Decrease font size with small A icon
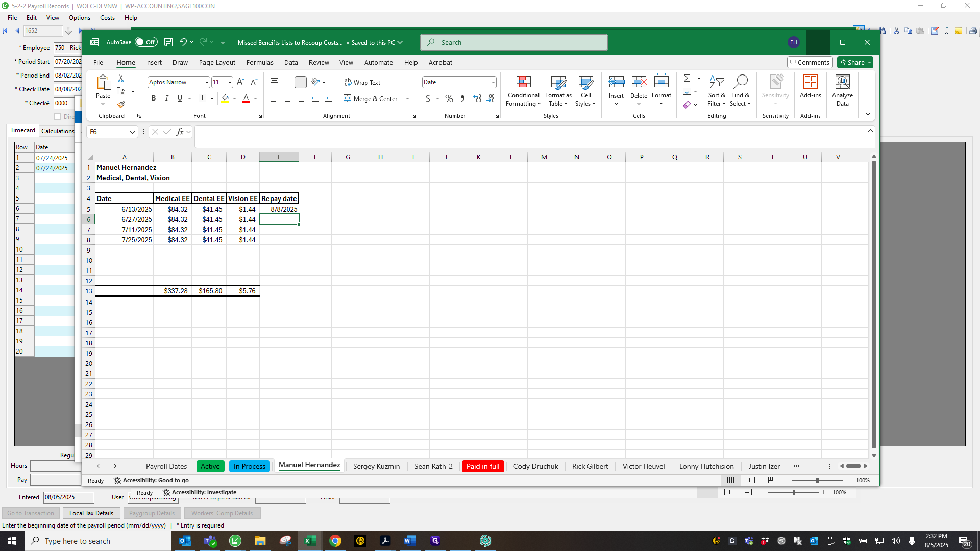Viewport: 980px width, 551px height. click(x=254, y=82)
